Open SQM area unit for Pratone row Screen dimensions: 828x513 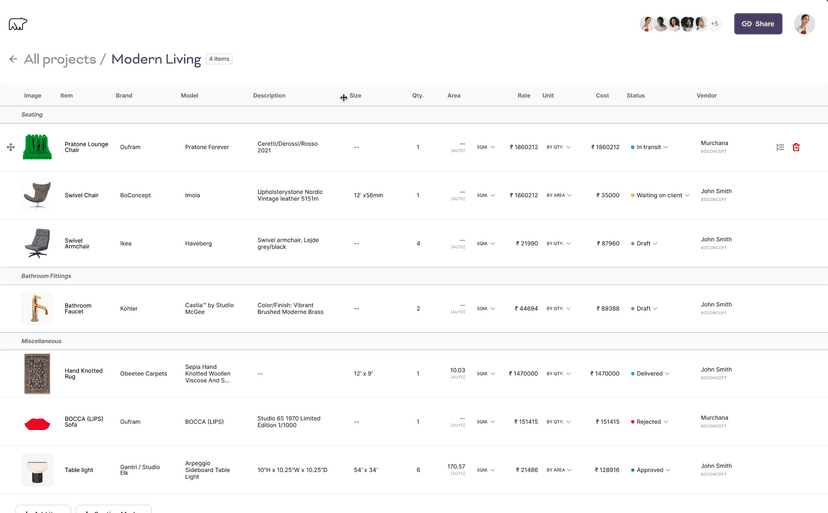(x=486, y=147)
